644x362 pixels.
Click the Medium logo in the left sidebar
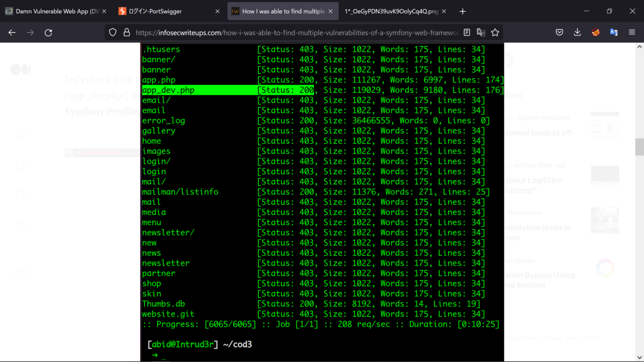click(20, 69)
